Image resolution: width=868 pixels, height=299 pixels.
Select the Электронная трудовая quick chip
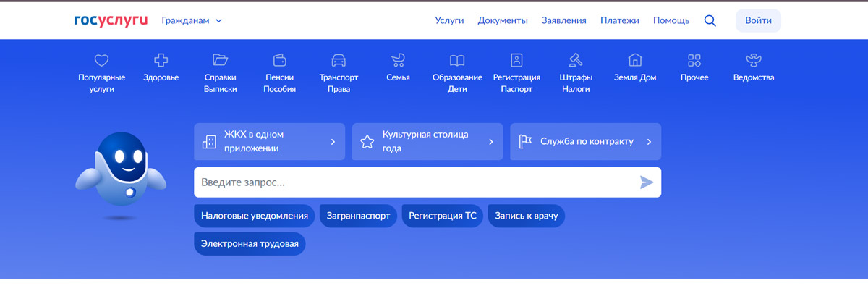tap(250, 244)
